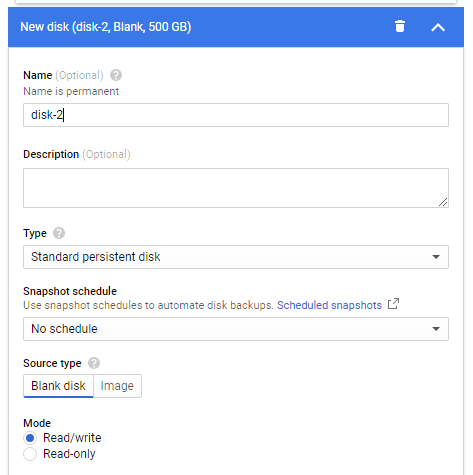Open the Type dropdown showing Standard persistent disk
Viewport: 473px width, 475px height.
[x=236, y=257]
